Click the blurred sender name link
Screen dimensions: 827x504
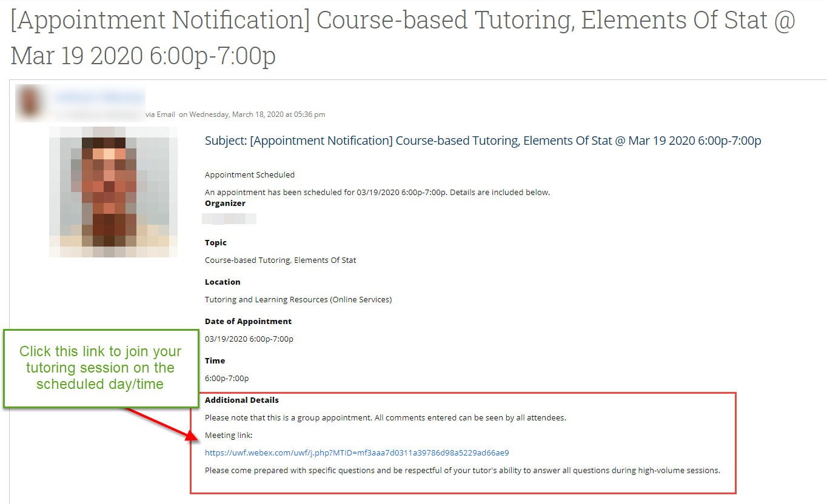pyautogui.click(x=100, y=97)
